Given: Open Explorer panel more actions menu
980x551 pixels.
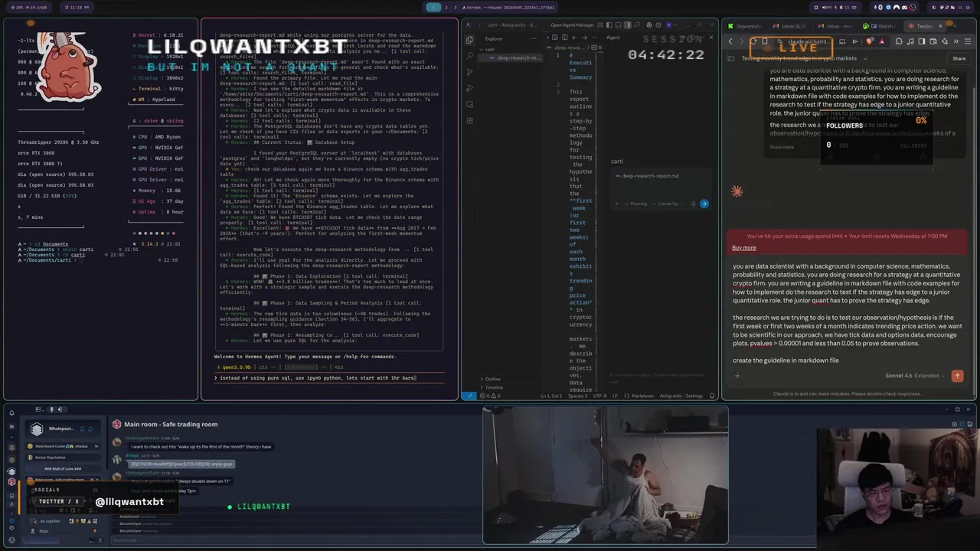Looking at the screenshot, I should coord(534,38).
